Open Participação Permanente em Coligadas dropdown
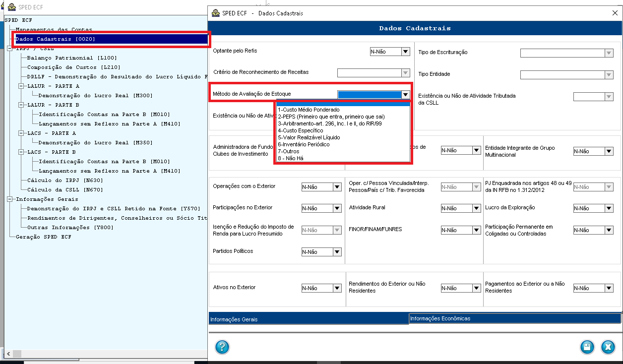 (x=609, y=230)
